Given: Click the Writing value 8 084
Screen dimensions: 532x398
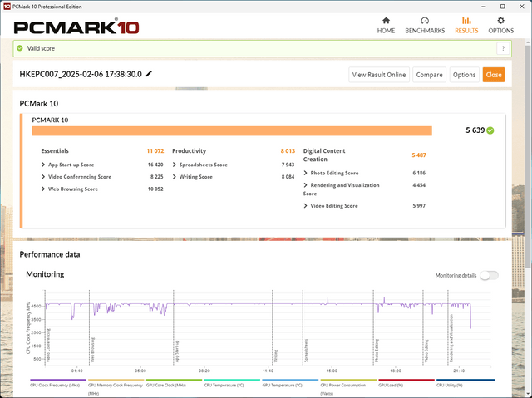Looking at the screenshot, I should (288, 177).
